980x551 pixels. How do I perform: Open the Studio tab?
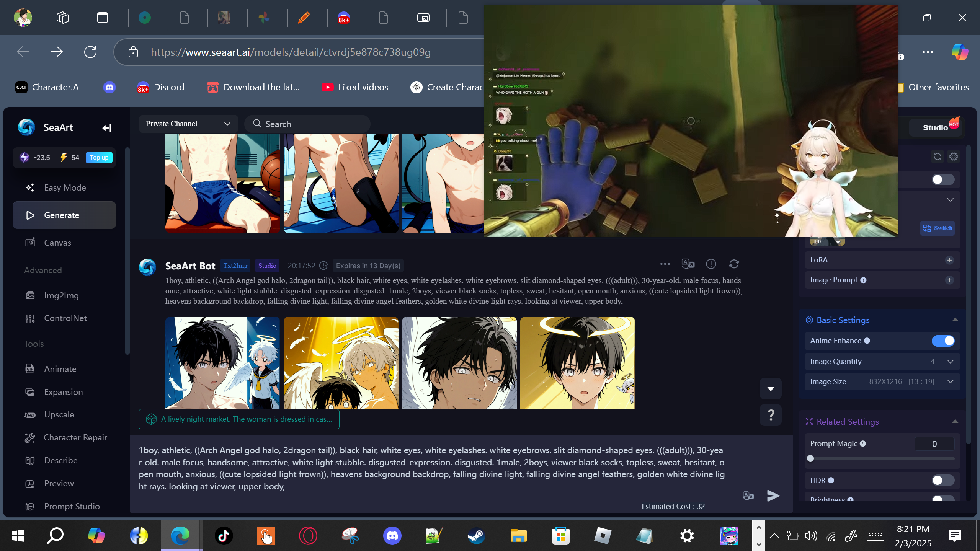click(935, 128)
